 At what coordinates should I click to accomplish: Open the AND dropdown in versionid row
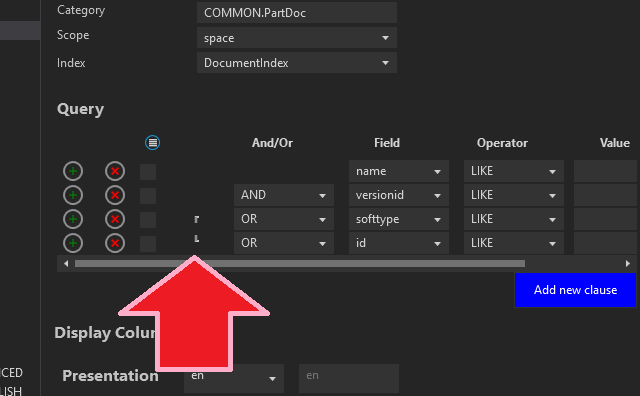(284, 195)
